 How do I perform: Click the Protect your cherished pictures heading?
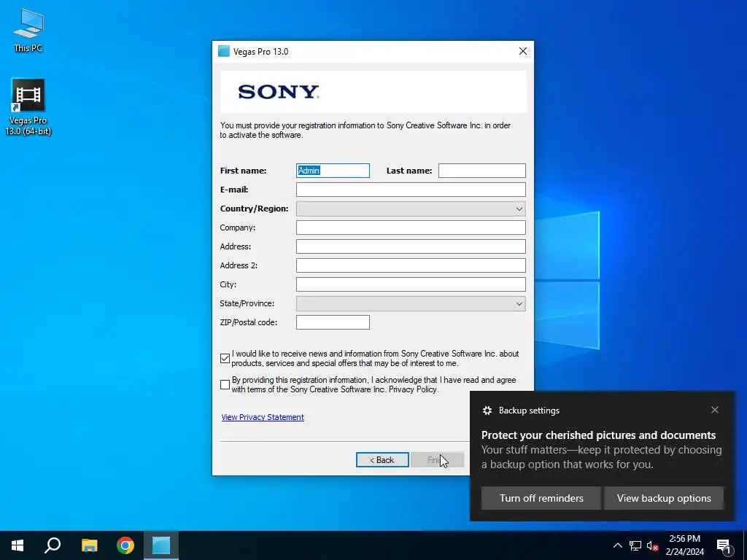click(598, 435)
